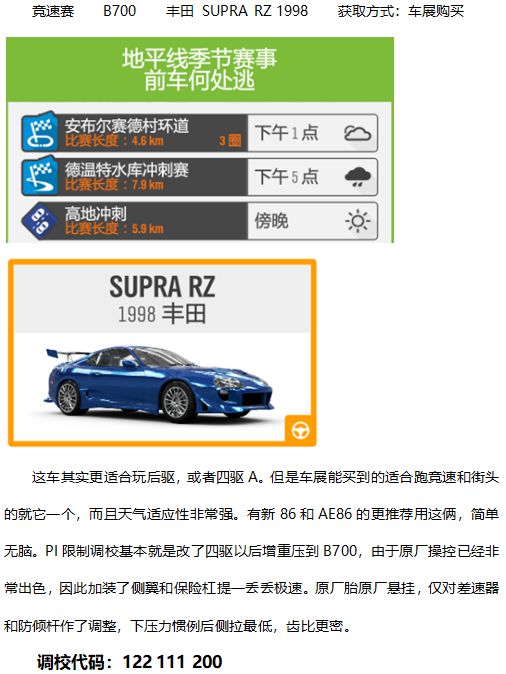
Task: Click the orange steering wheel icon
Action: coord(300,430)
